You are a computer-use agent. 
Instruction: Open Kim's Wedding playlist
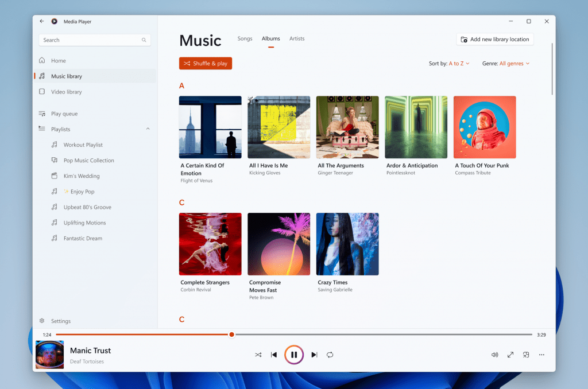coord(95,176)
